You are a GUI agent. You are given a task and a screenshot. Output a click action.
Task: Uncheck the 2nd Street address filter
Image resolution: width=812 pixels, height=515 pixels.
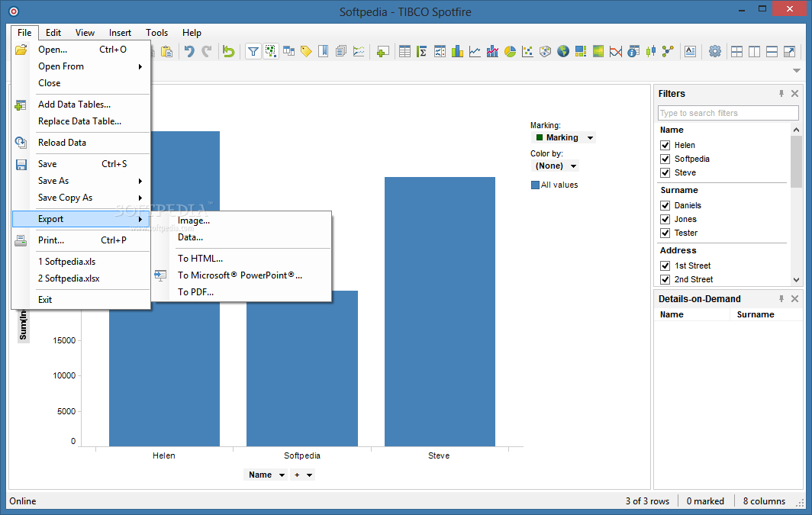tap(665, 279)
